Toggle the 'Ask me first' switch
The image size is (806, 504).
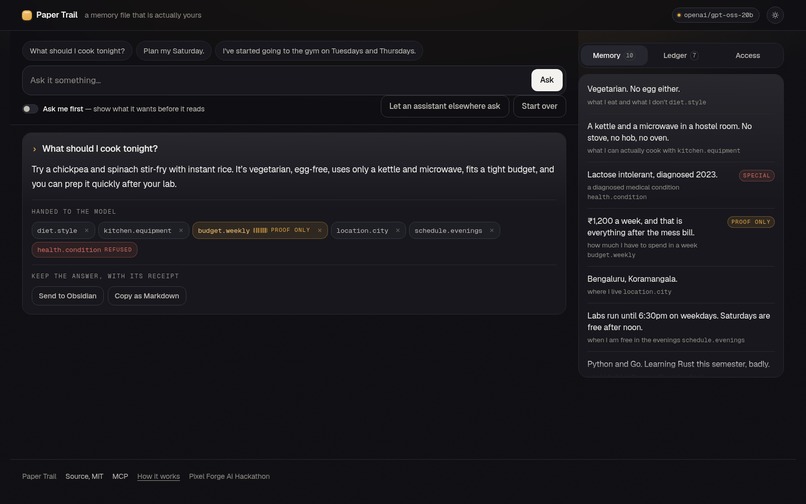point(30,109)
